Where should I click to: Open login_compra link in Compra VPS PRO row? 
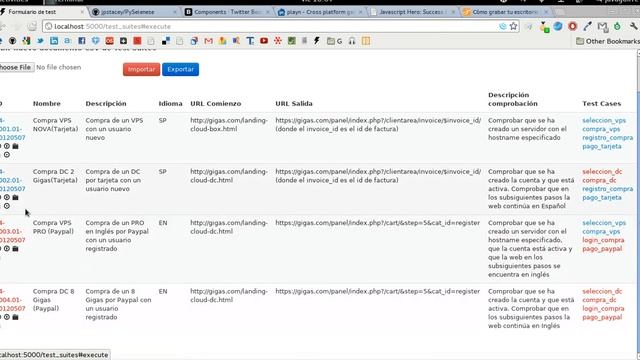(603, 240)
